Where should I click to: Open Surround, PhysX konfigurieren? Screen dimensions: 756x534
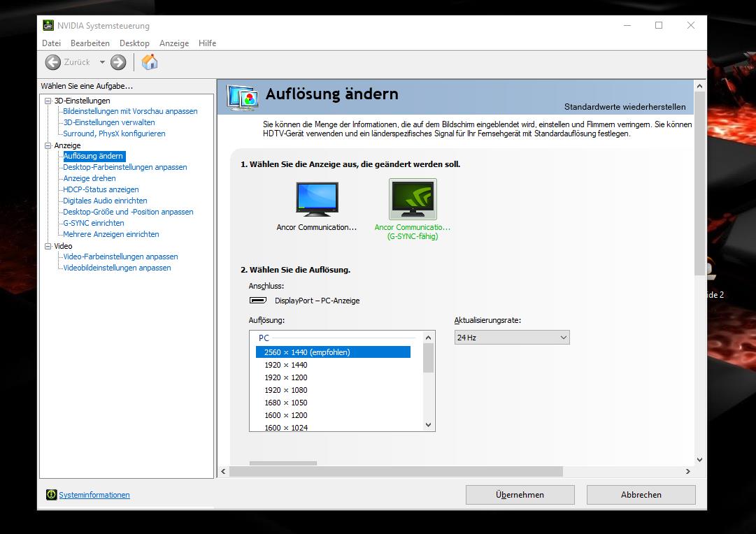coord(114,133)
